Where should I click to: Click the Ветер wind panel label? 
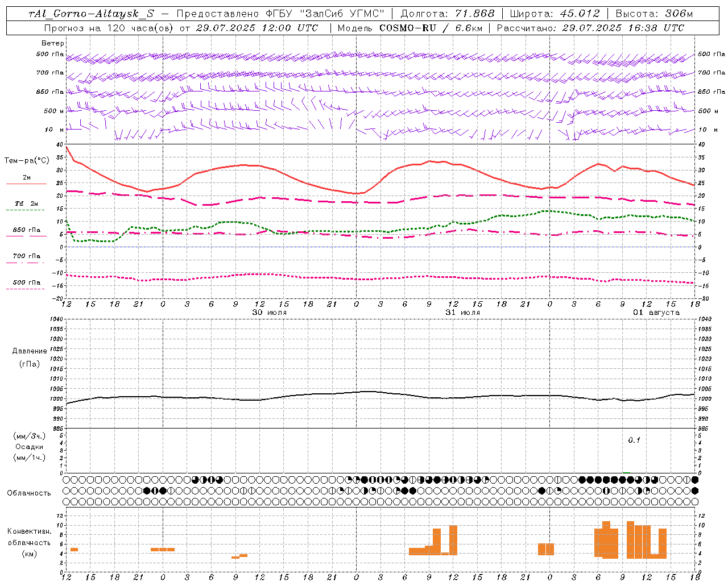(53, 43)
